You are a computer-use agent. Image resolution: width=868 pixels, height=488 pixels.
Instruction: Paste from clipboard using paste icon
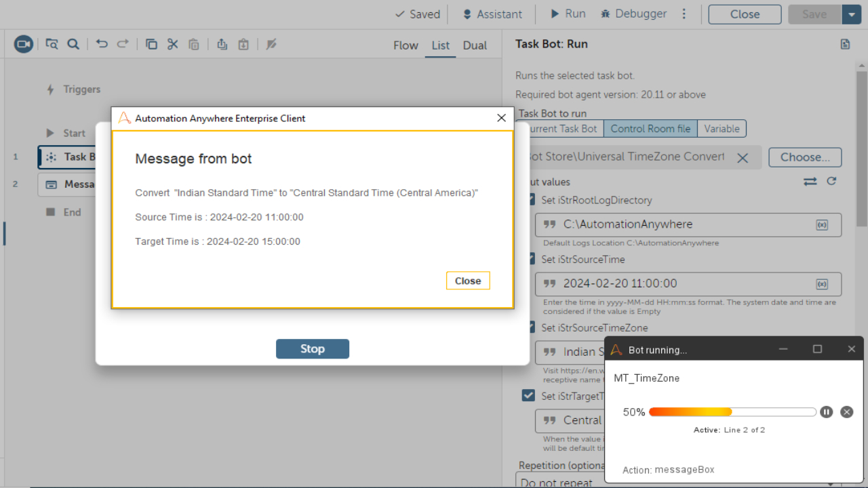point(194,45)
